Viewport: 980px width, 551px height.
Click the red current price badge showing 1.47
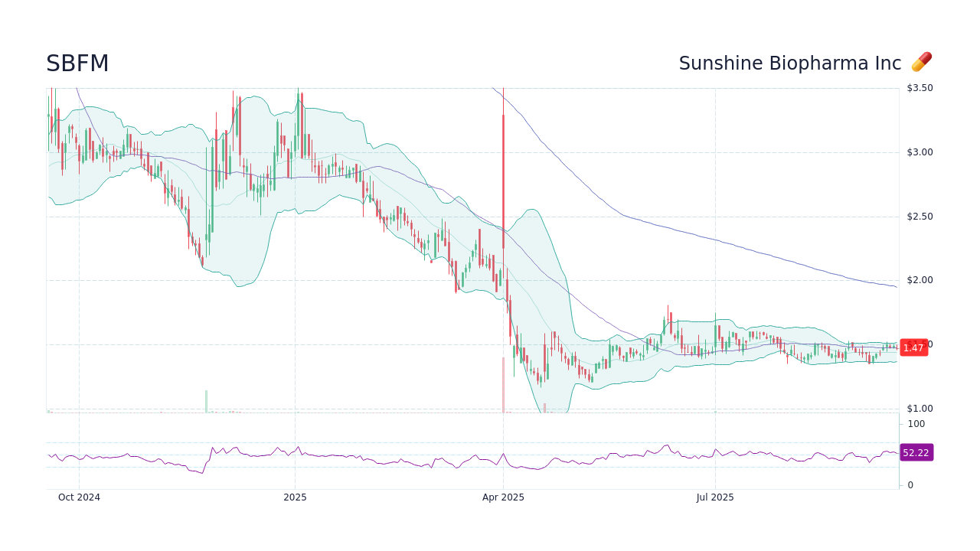(913, 347)
